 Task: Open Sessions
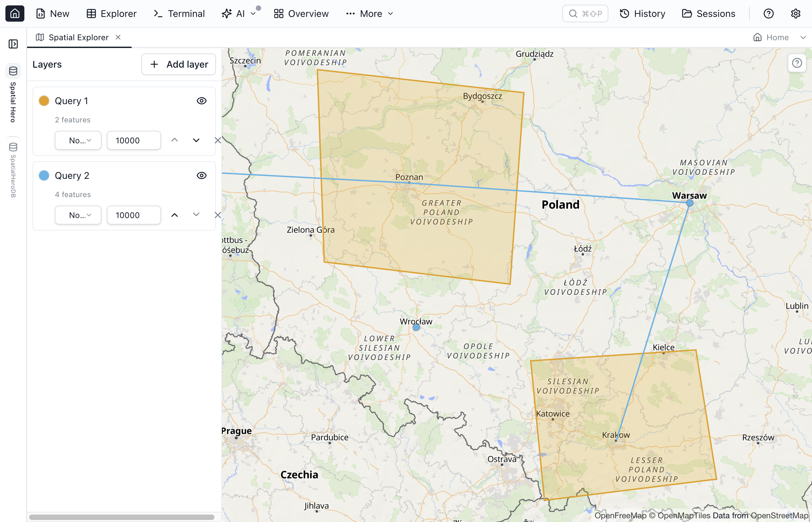coord(708,14)
